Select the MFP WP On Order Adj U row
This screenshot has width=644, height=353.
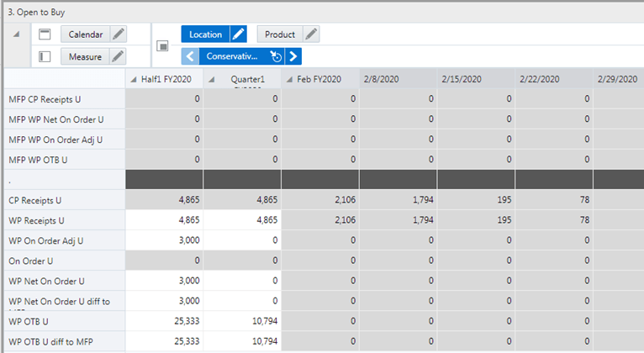65,140
